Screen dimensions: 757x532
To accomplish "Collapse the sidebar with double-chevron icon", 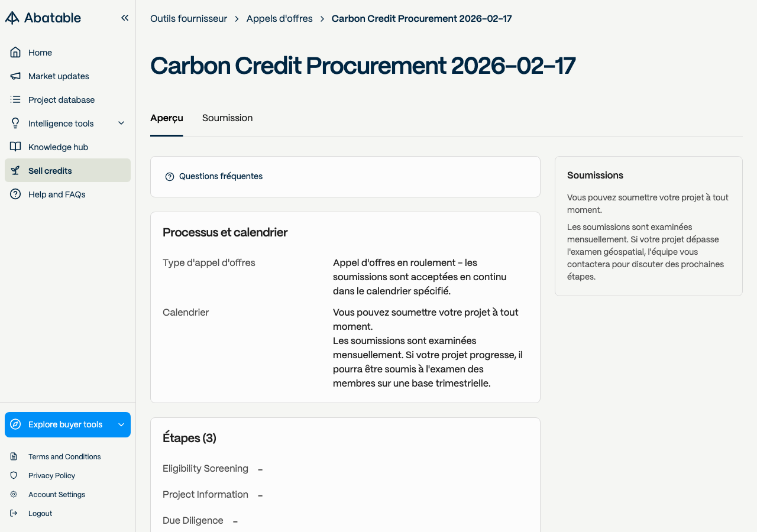I will 125,18.
